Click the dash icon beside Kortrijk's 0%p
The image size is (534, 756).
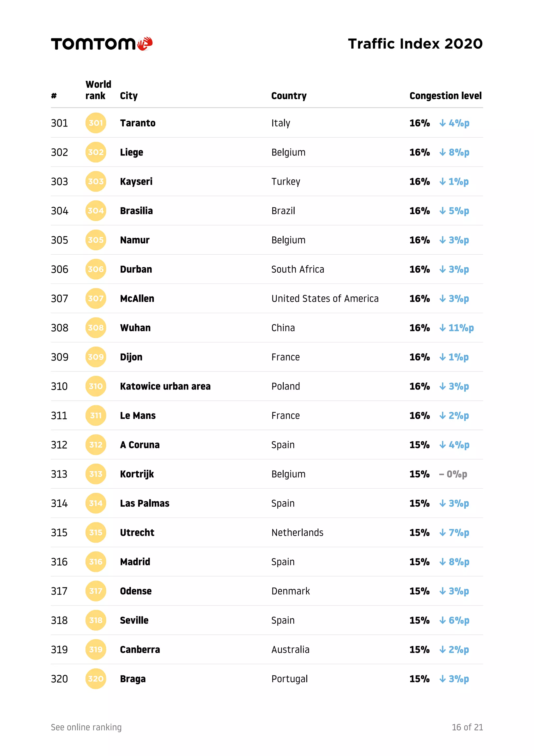pos(441,474)
